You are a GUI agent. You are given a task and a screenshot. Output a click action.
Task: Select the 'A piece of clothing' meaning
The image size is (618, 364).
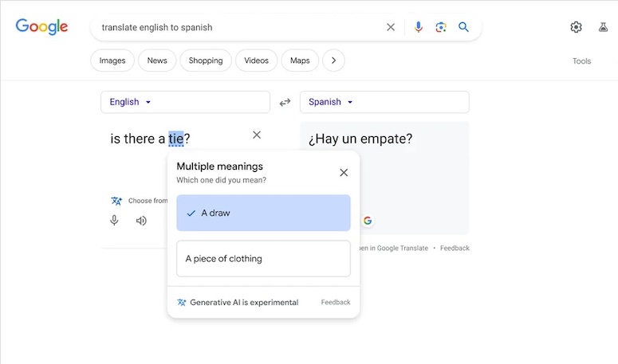[263, 259]
